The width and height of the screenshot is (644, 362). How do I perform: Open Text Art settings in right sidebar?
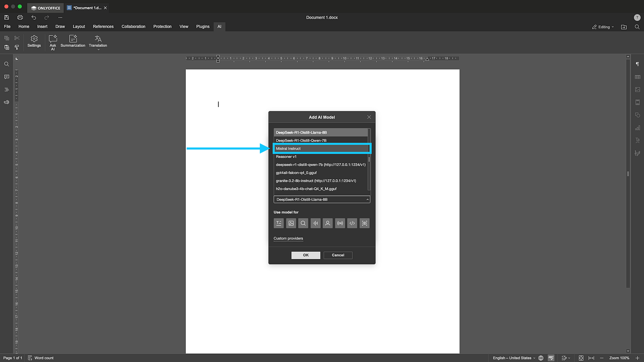pos(638,140)
